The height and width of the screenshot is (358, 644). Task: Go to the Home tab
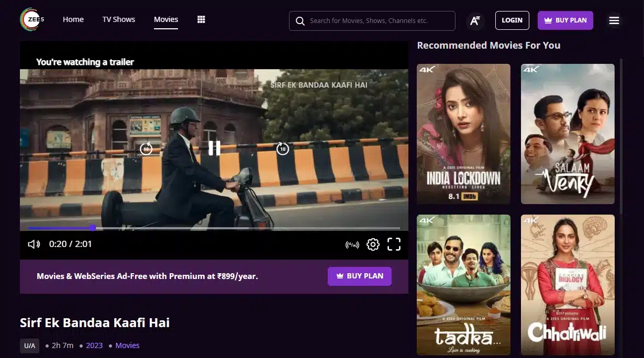(x=73, y=20)
